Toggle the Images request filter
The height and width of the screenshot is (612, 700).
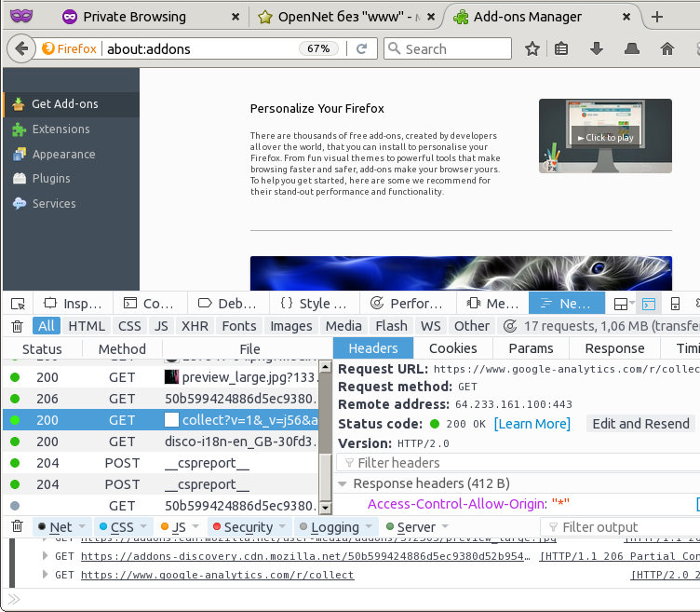(290, 326)
